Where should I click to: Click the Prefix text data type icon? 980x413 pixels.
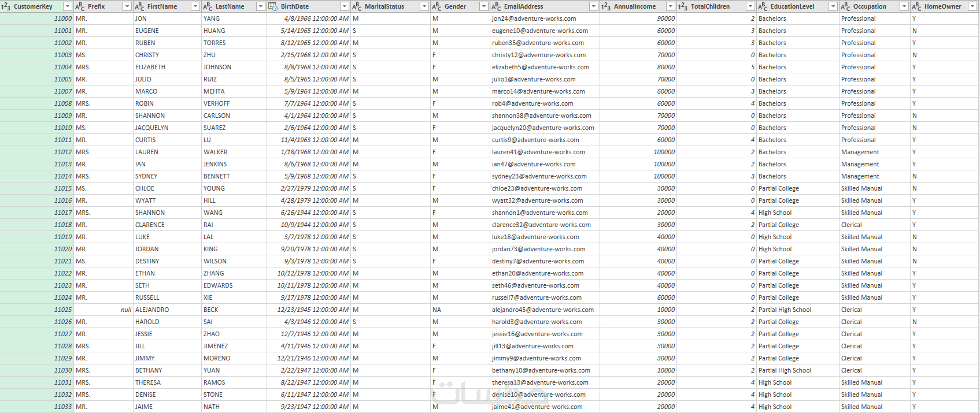pos(80,6)
